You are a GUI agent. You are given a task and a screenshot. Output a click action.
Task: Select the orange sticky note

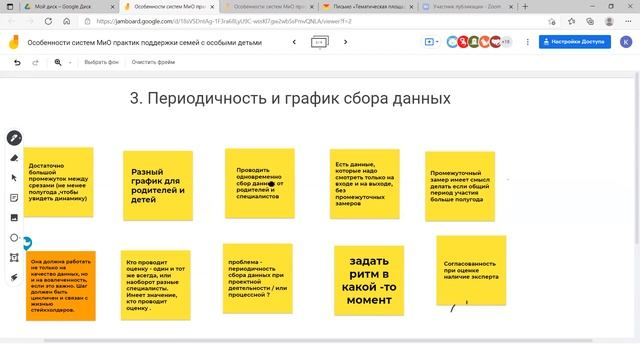point(61,286)
